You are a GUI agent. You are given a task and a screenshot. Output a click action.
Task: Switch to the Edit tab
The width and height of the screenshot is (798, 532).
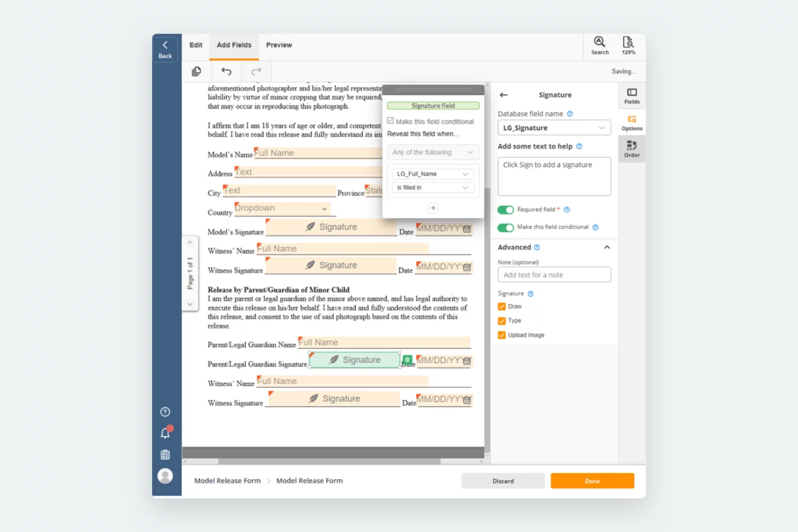pyautogui.click(x=195, y=45)
